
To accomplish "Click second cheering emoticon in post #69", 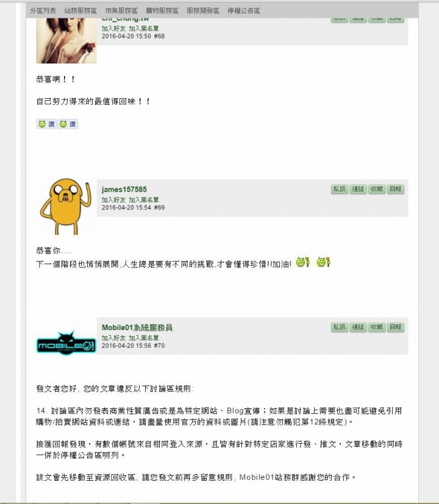I will pyautogui.click(x=323, y=262).
